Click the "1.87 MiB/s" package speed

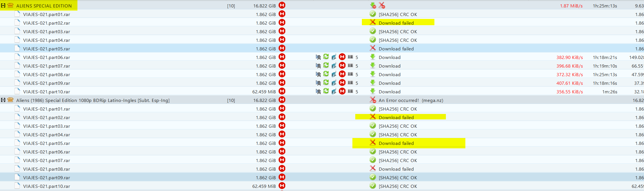[571, 6]
